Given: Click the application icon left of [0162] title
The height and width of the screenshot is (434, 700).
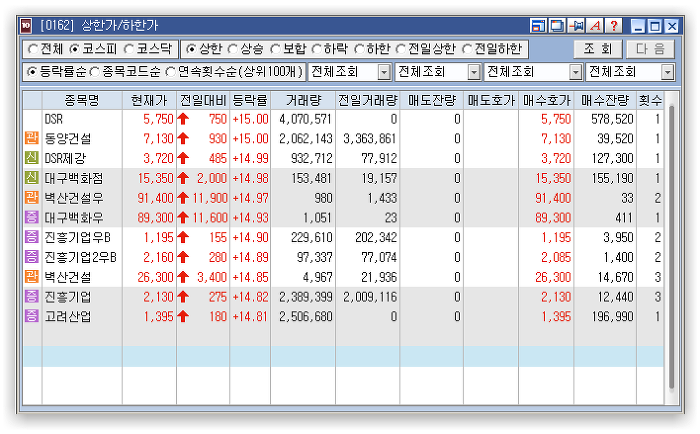Looking at the screenshot, I should coord(26,26).
